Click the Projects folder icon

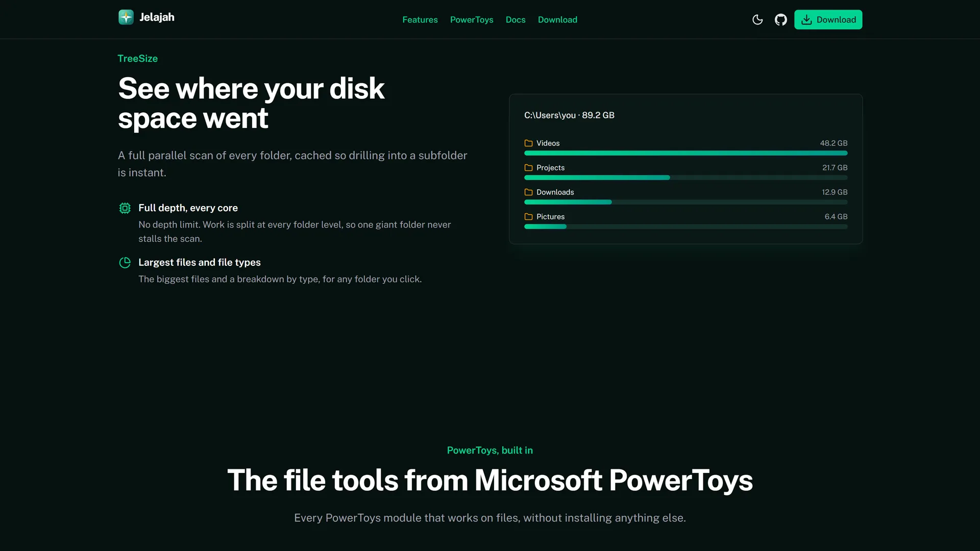[x=528, y=168]
